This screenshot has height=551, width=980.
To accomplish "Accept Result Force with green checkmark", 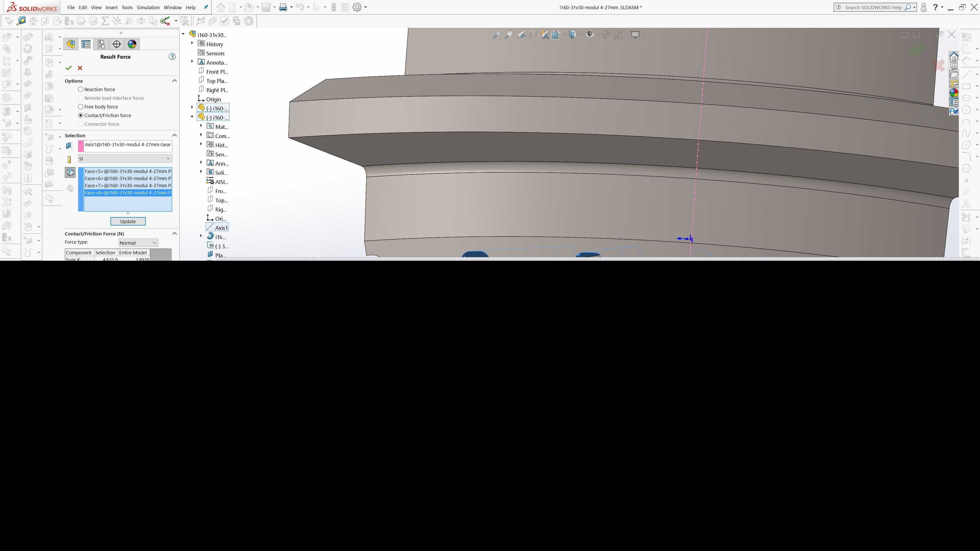I will 68,68.
